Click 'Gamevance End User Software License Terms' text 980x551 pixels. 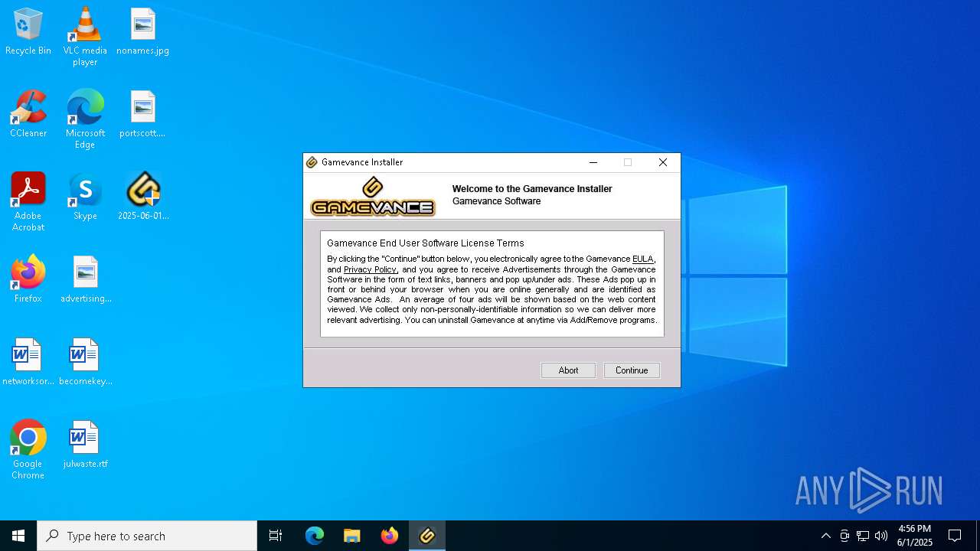pos(426,243)
